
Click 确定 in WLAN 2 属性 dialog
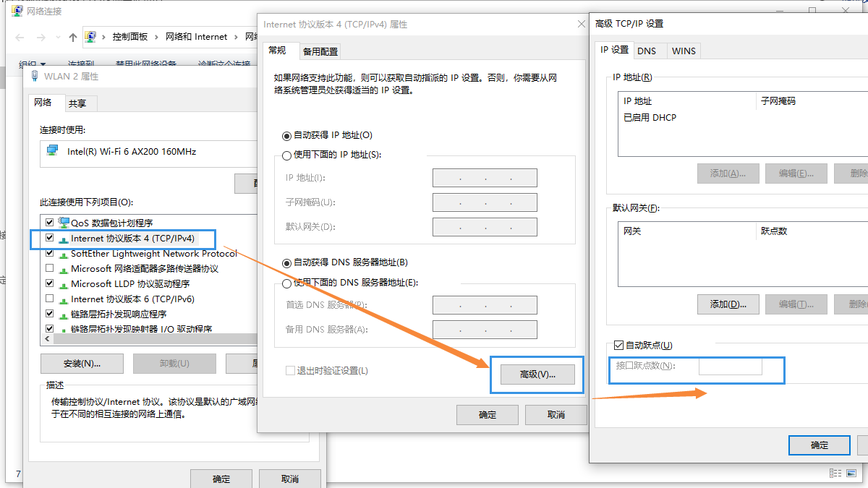click(221, 479)
